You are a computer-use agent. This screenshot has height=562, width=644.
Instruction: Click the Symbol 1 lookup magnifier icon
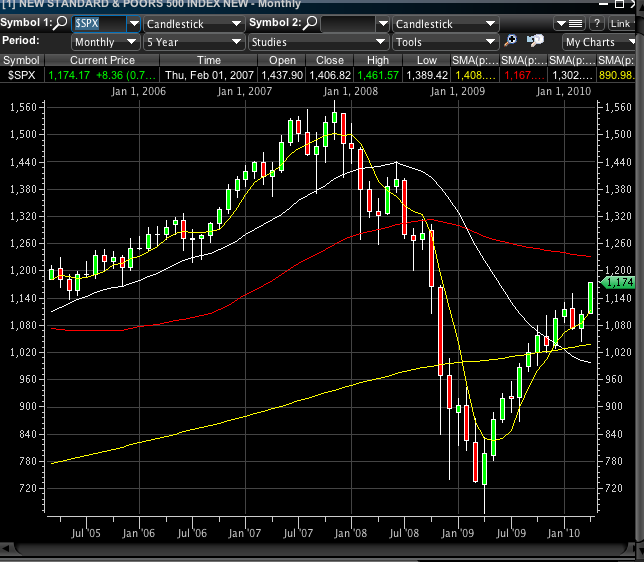pyautogui.click(x=62, y=23)
